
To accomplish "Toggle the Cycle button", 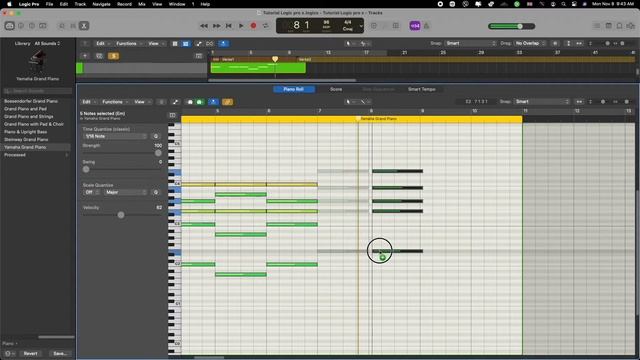I will 266,26.
